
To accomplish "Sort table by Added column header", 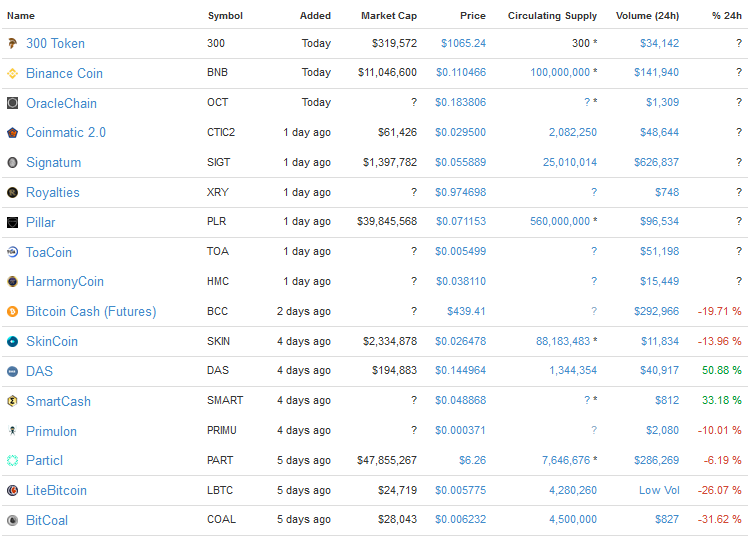I will pos(315,16).
